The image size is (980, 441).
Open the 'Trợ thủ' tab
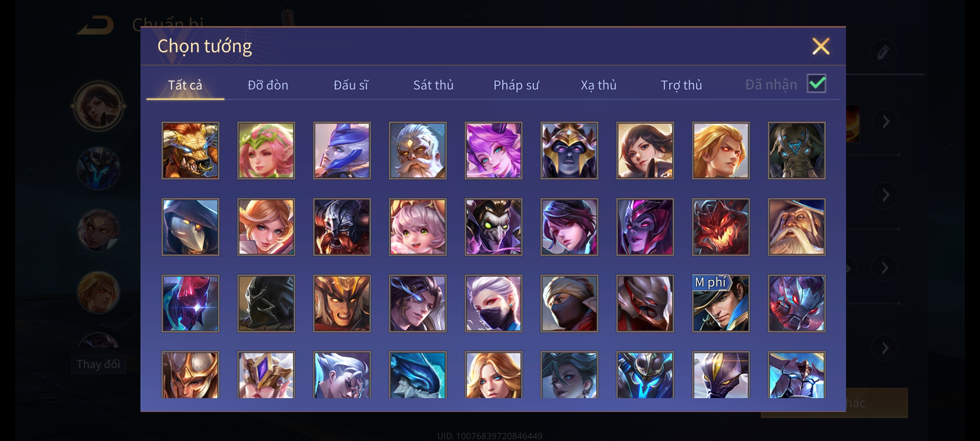coord(681,85)
